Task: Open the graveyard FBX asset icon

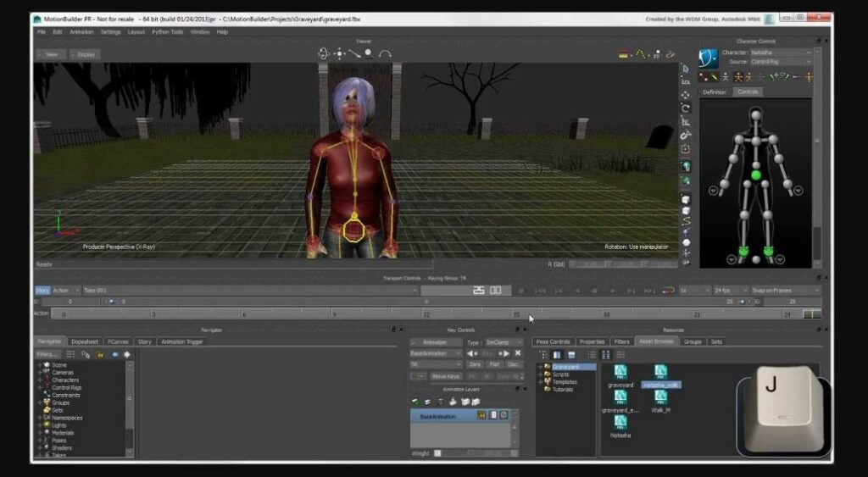Action: (x=620, y=373)
